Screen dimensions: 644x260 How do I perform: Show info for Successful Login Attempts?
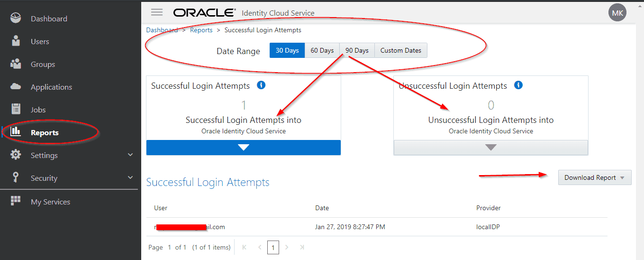pyautogui.click(x=261, y=85)
